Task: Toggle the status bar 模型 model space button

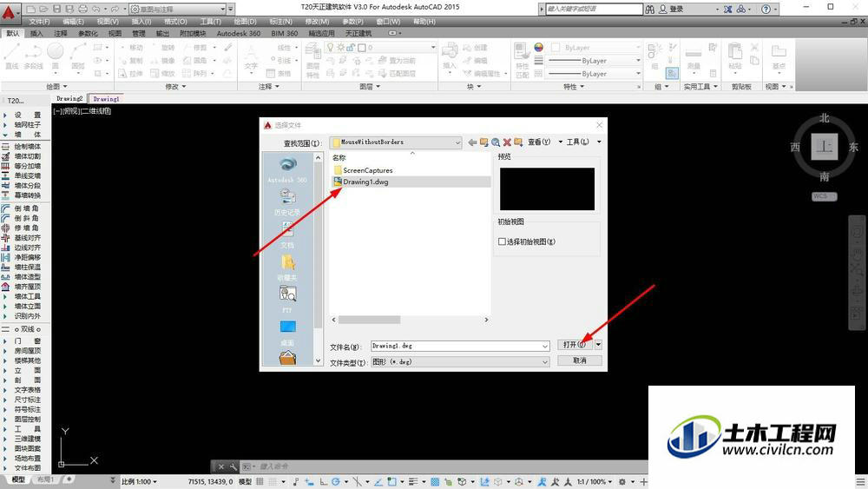Action: point(246,482)
